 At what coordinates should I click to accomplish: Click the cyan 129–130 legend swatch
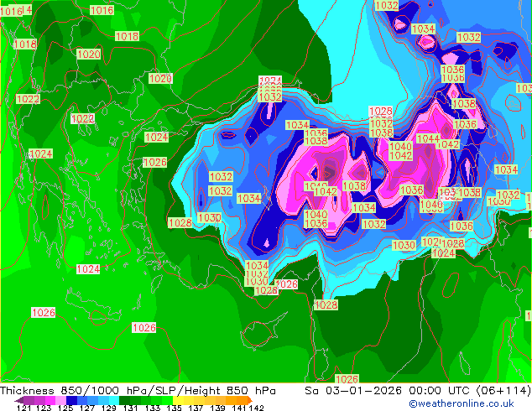(114, 400)
